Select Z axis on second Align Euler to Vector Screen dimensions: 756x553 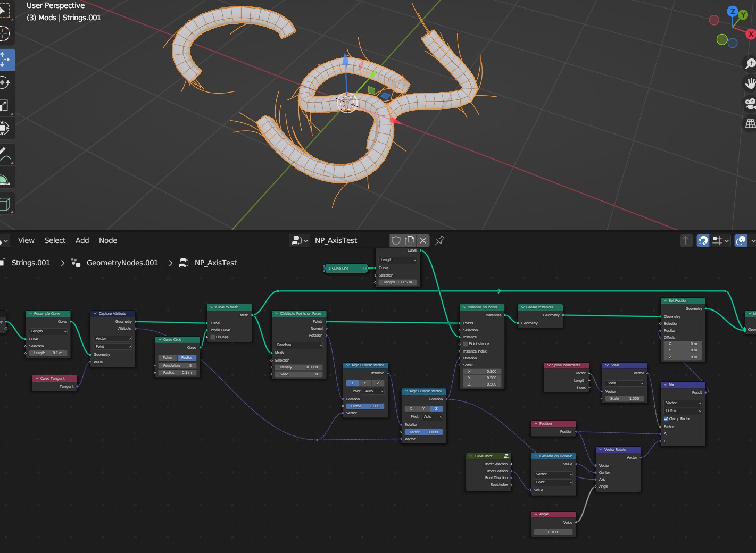[x=436, y=409]
